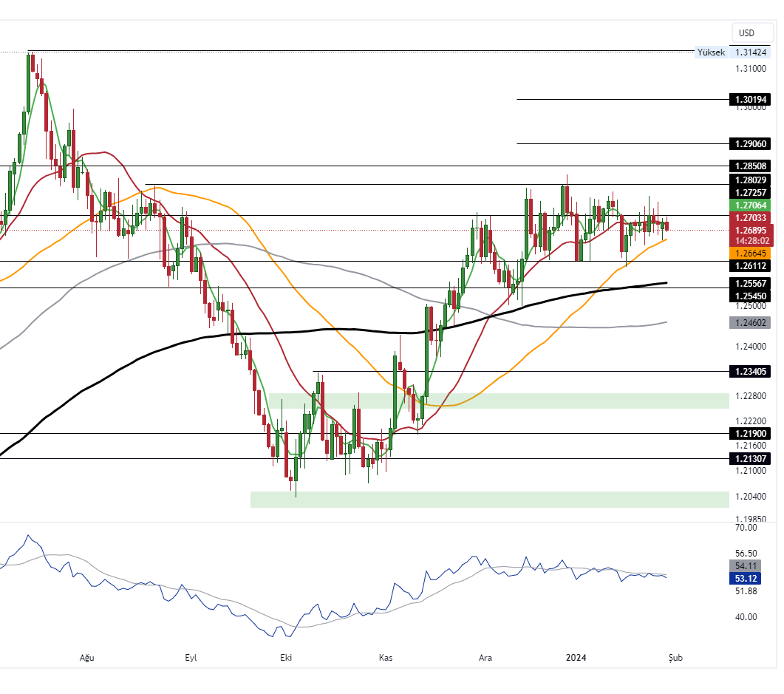Click the Ağu month label on time axis
This screenshot has width=784, height=694.
click(86, 657)
